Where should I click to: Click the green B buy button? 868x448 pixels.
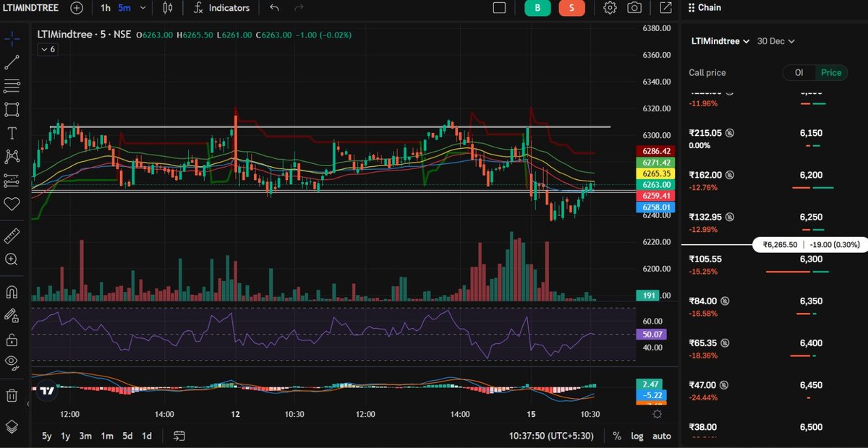537,8
